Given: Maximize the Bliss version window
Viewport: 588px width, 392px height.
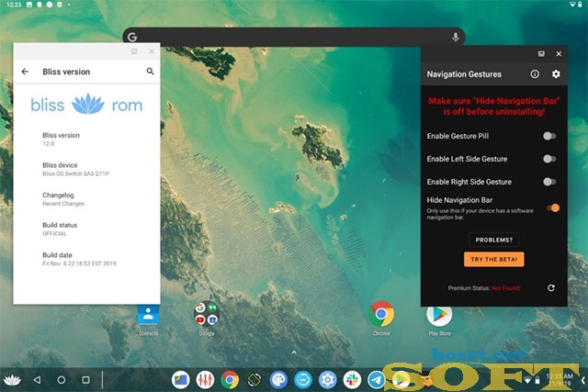Looking at the screenshot, I should click(134, 51).
